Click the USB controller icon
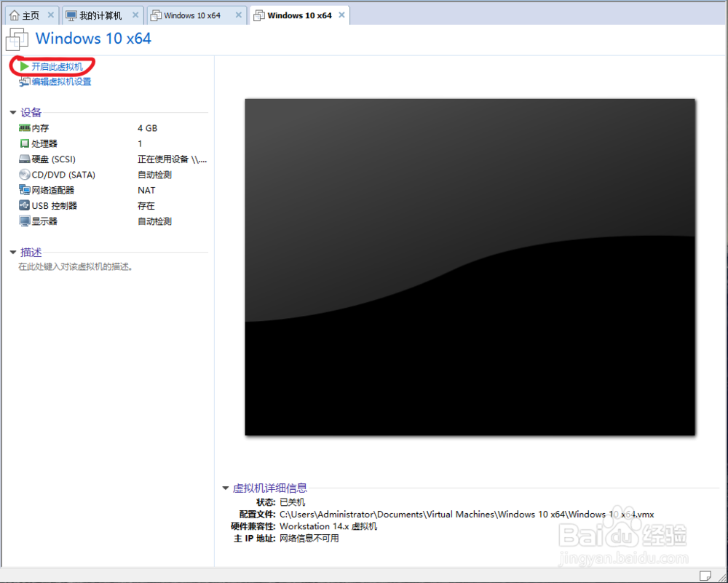 pos(24,205)
